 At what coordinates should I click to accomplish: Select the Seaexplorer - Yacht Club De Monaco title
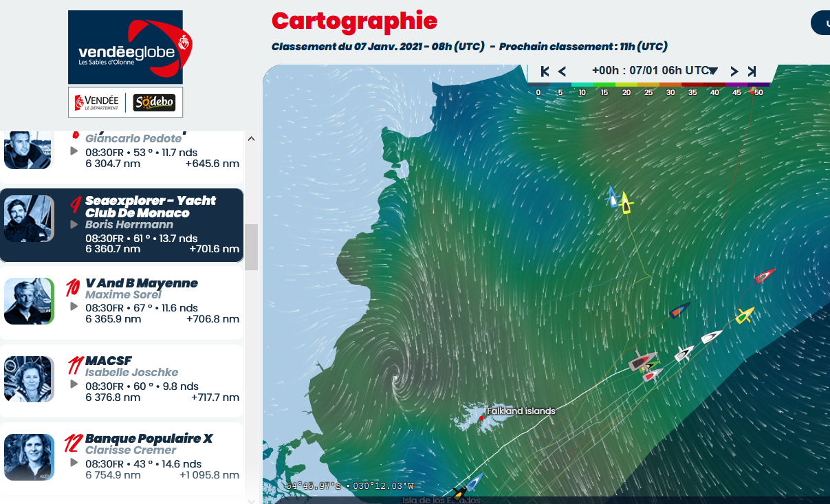[x=151, y=206]
